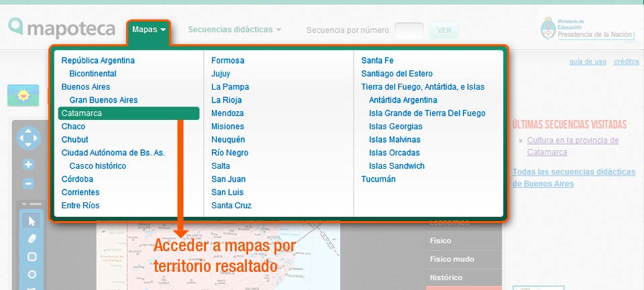Select La Rioja province
The height and width of the screenshot is (290, 644).
click(x=226, y=100)
